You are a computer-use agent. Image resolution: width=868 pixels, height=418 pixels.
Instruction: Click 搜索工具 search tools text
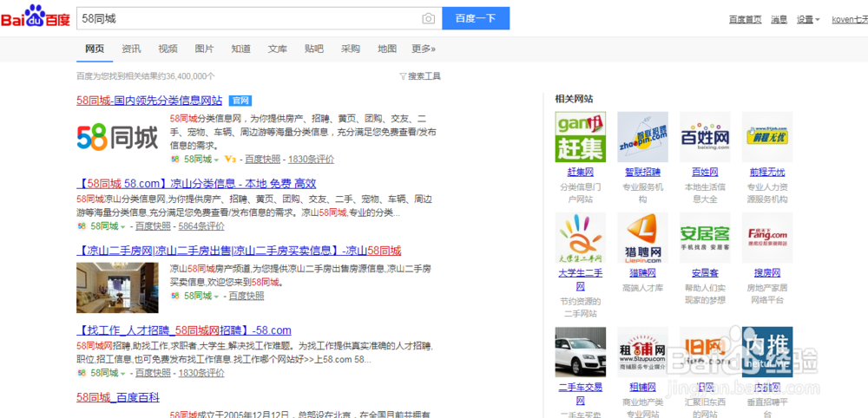coord(424,76)
